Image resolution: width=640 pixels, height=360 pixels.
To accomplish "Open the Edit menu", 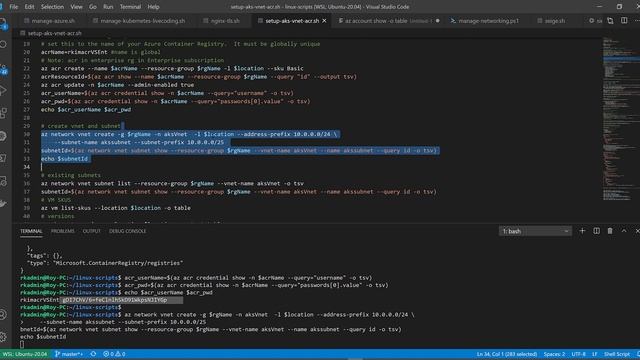I will 29,7.
